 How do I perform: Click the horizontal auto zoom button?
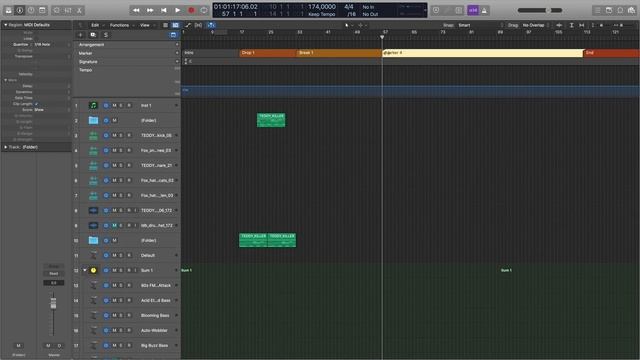pos(582,25)
